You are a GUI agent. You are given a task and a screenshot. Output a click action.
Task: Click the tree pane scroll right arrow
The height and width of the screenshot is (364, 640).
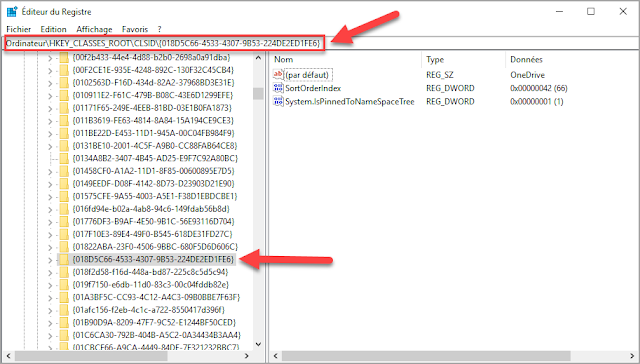coord(246,356)
